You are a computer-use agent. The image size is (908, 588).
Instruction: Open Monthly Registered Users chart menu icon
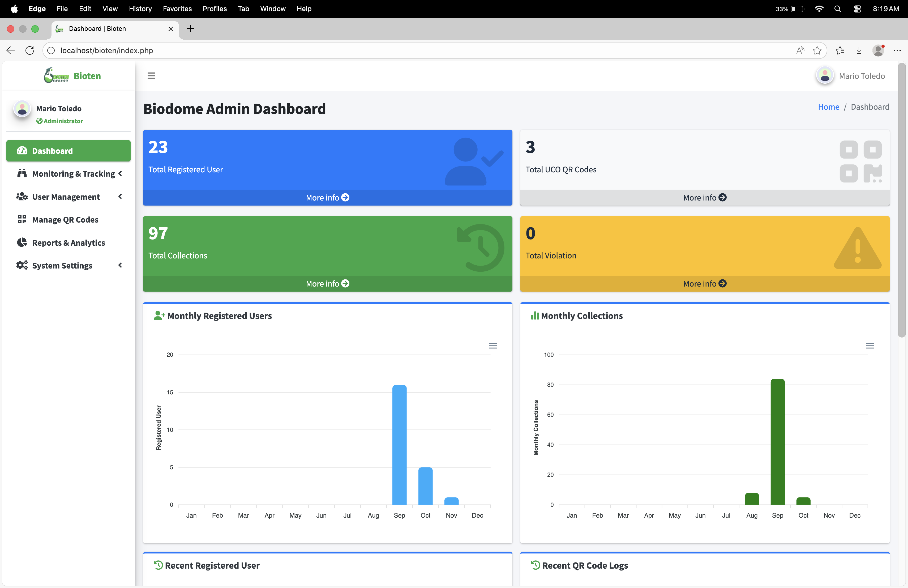coord(492,346)
